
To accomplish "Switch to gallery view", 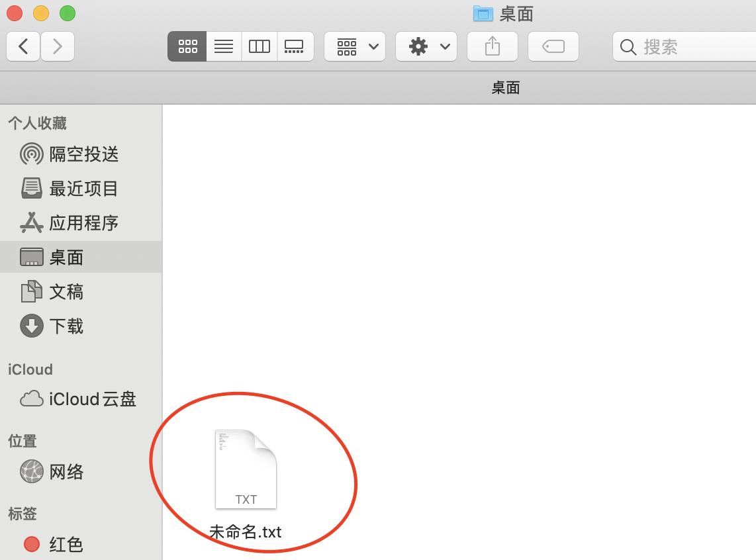I will point(295,46).
